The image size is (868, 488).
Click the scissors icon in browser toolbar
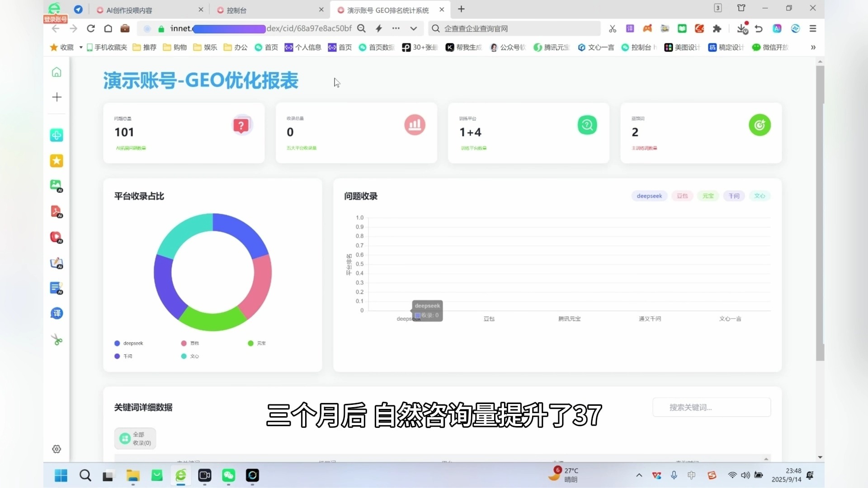(x=613, y=28)
